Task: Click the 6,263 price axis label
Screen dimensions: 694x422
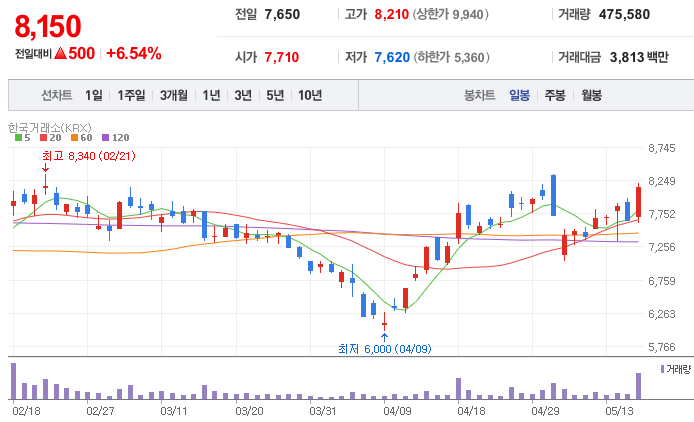Action: (x=662, y=314)
